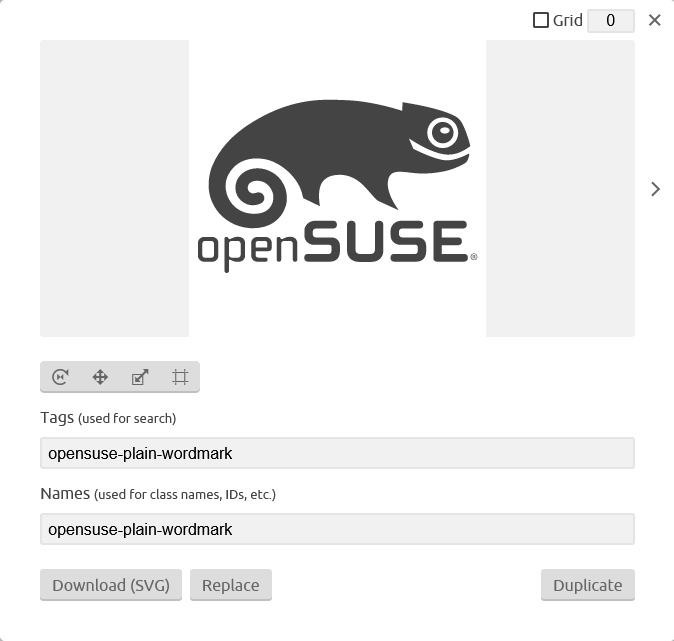Click the Replace button
The image size is (674, 641).
tap(231, 585)
